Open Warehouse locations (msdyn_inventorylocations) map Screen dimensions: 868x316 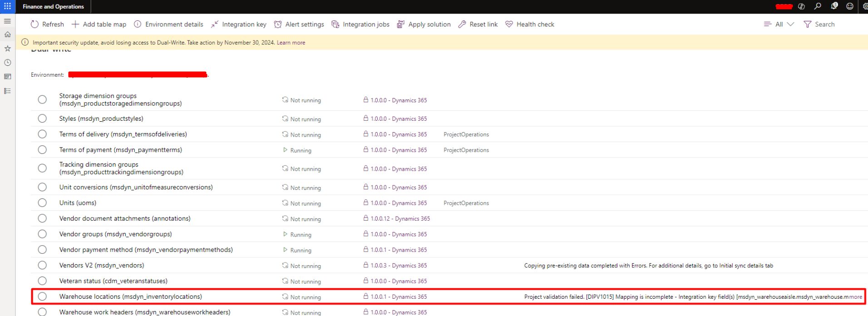(x=131, y=296)
